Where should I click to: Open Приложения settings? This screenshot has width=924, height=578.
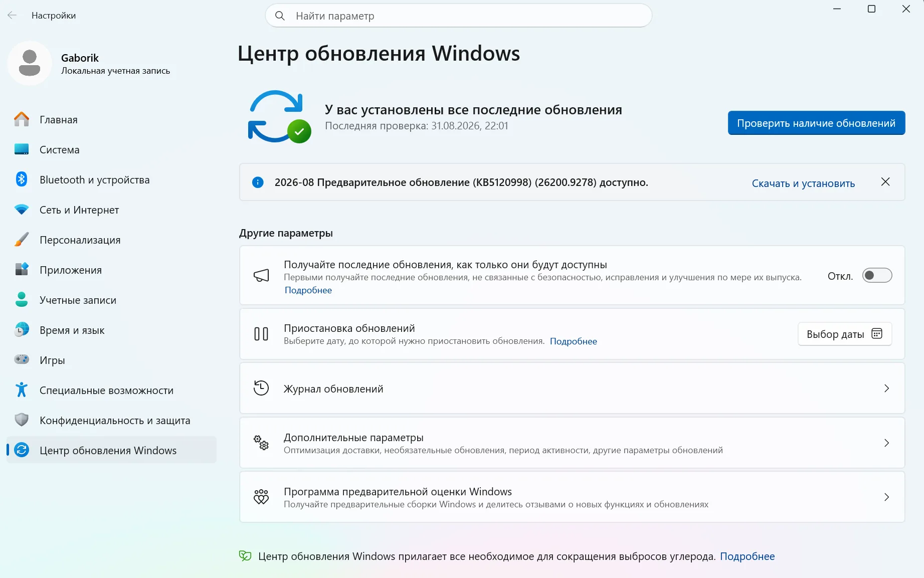(x=111, y=270)
